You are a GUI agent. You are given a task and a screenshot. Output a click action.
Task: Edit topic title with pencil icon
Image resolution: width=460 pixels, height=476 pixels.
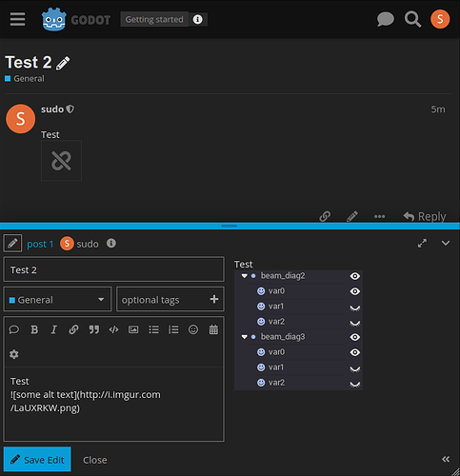coord(63,63)
